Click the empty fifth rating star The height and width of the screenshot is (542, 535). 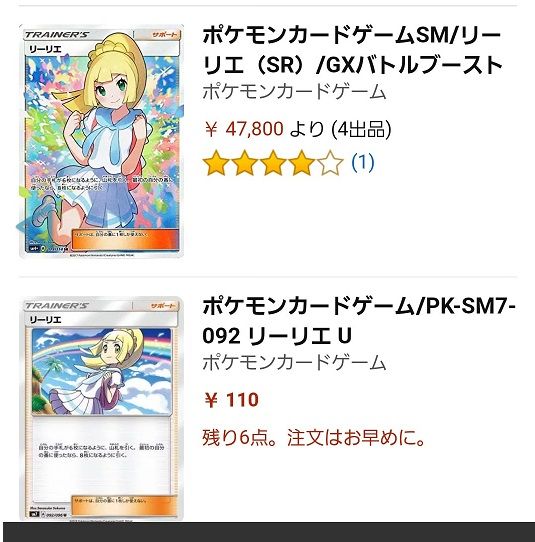pyautogui.click(x=330, y=162)
